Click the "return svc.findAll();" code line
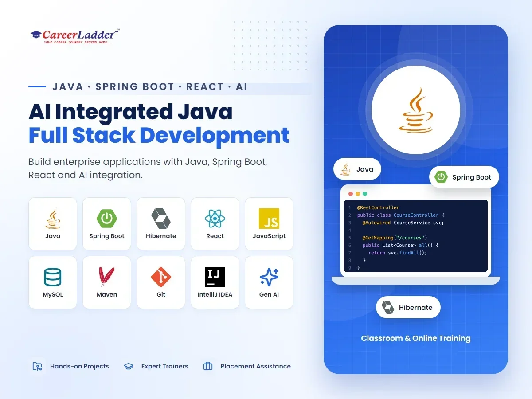This screenshot has height=399, width=532. (397, 253)
